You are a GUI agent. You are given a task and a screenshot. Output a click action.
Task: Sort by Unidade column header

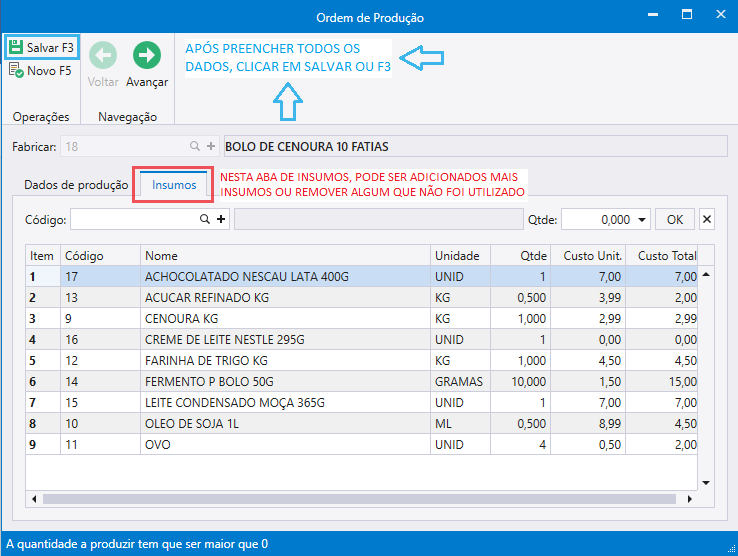(x=460, y=256)
